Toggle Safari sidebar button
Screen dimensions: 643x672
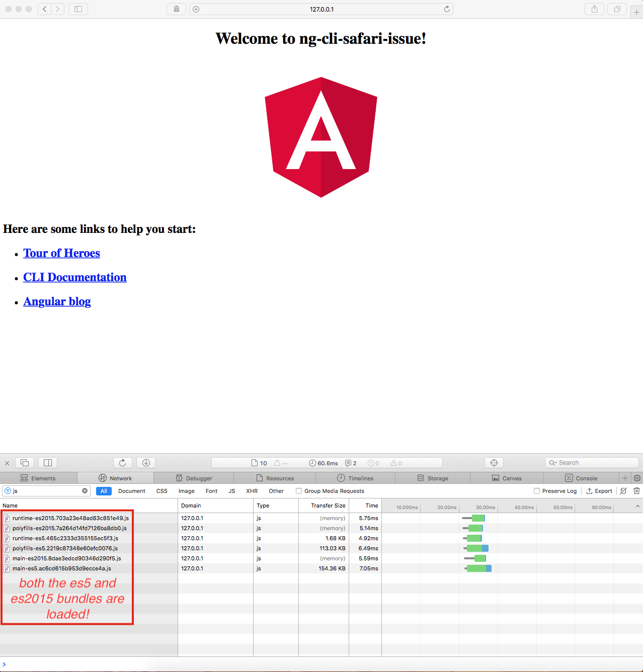point(78,9)
